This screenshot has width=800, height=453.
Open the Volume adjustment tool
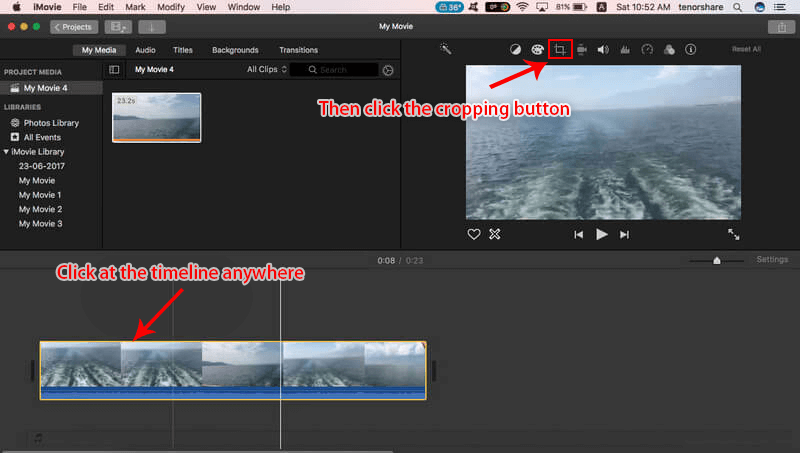point(603,49)
